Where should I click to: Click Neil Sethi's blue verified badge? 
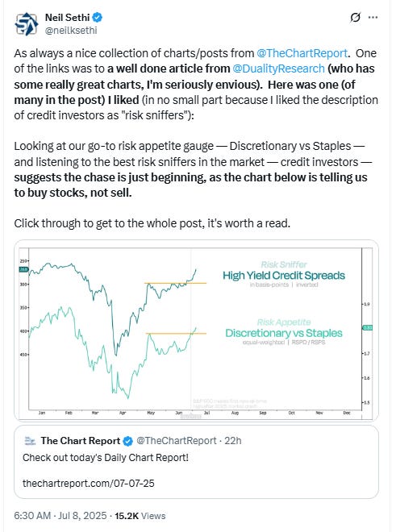click(x=98, y=17)
